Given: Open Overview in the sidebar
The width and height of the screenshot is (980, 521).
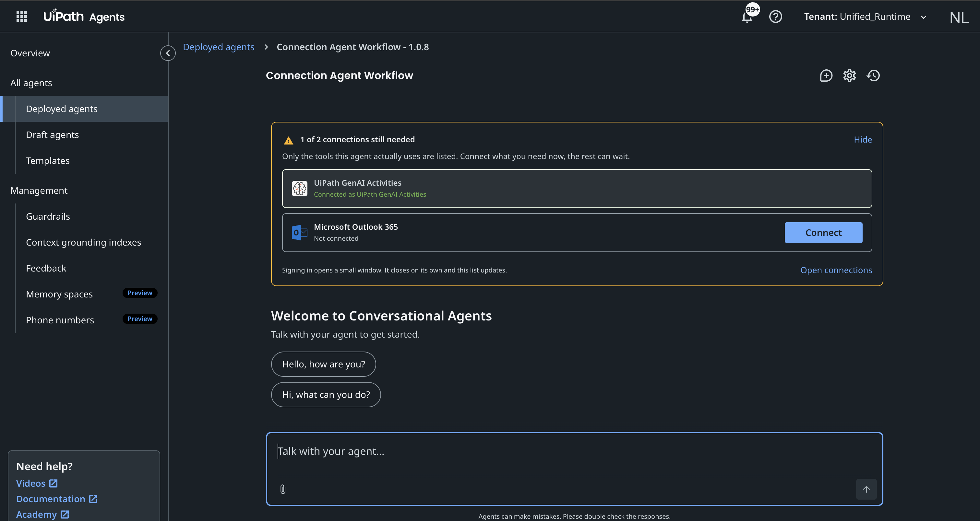Looking at the screenshot, I should [30, 53].
